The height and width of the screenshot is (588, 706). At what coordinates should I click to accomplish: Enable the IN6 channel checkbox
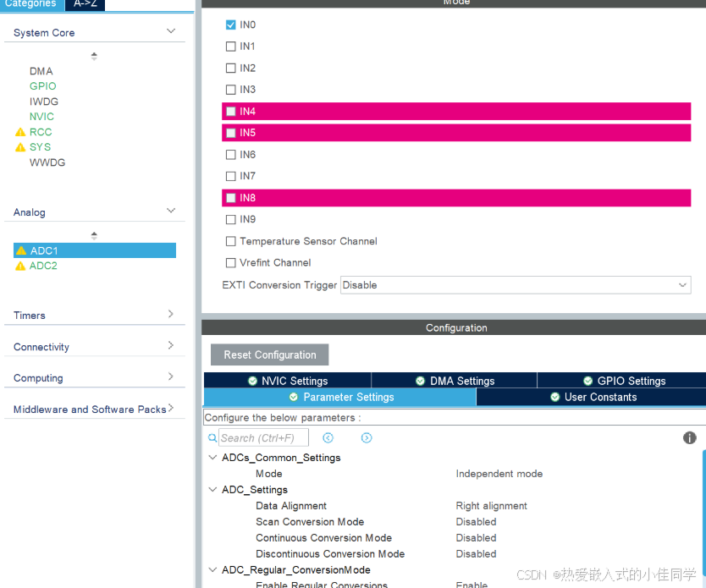pyautogui.click(x=230, y=154)
